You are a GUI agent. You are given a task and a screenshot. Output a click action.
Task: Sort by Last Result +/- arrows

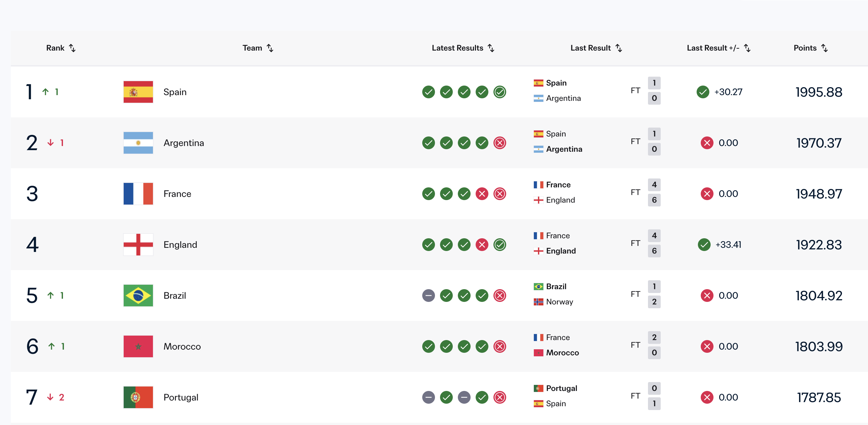point(747,48)
